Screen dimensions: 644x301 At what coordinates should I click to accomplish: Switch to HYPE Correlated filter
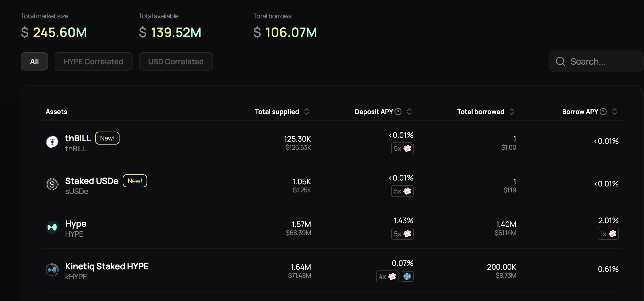pyautogui.click(x=93, y=62)
